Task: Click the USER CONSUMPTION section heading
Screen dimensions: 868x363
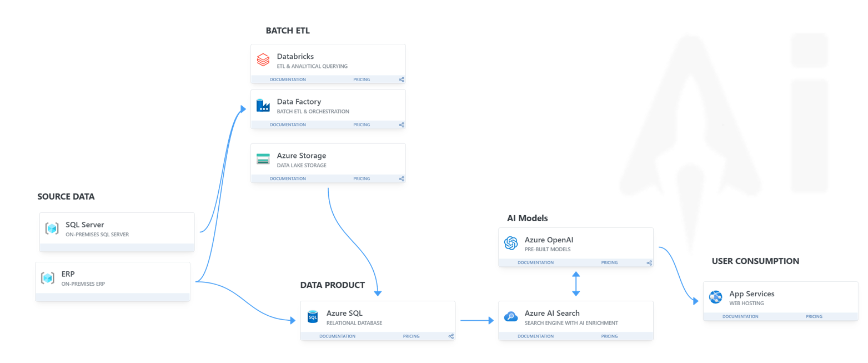Action: [x=755, y=261]
